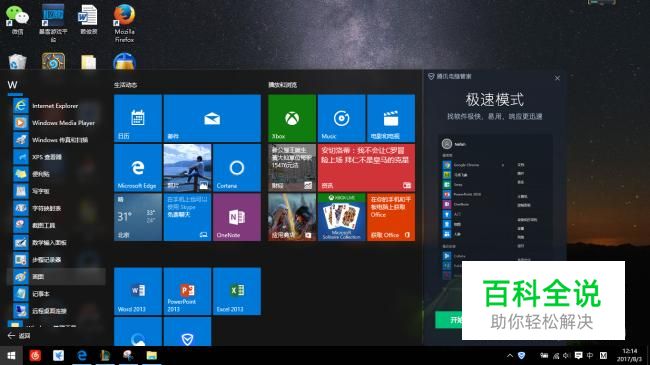650x365 pixels.
Task: Open the network icon in system tray
Action: coord(556,355)
